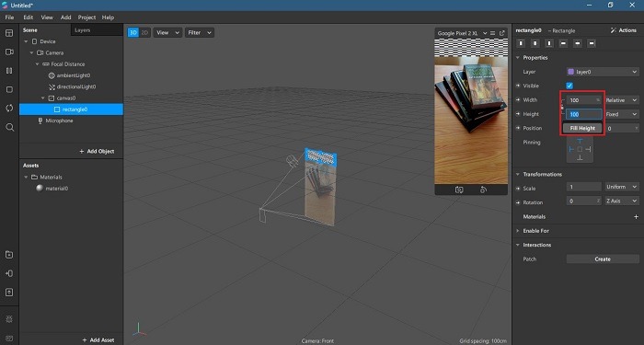Screen dimensions: 644x345
Task: Click the fifth alignment icon in inspector
Action: pos(578,43)
